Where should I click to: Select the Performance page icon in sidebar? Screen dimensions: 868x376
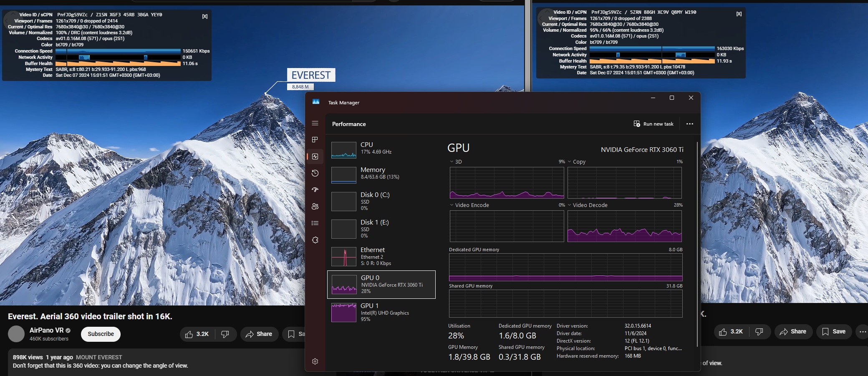(315, 156)
